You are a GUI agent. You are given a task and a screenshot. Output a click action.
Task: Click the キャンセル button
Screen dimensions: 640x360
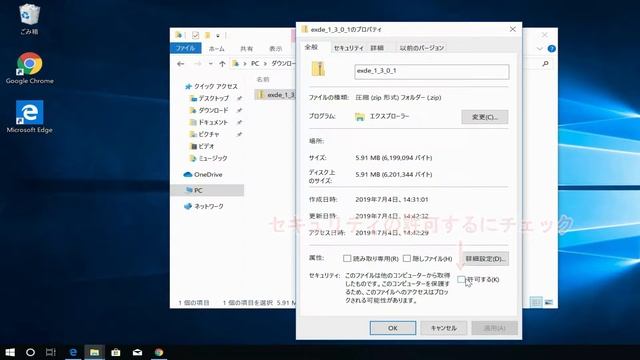coord(444,328)
